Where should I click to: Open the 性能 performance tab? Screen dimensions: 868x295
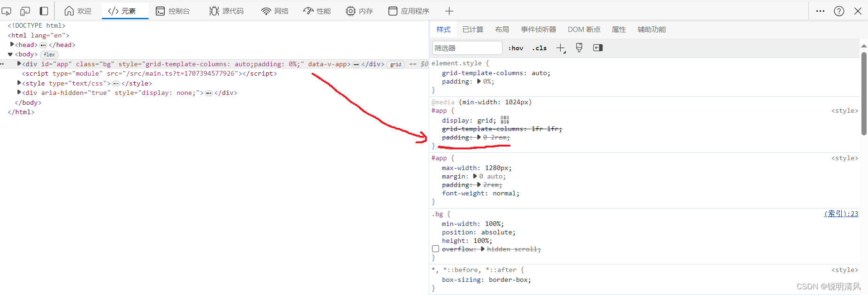pyautogui.click(x=317, y=11)
